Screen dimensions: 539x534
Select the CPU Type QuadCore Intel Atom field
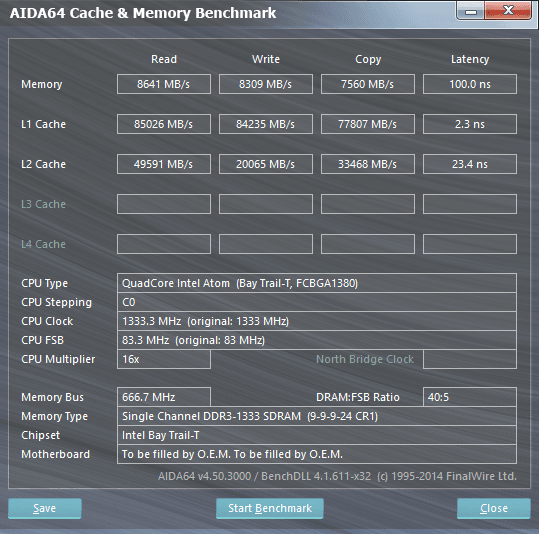tap(317, 283)
